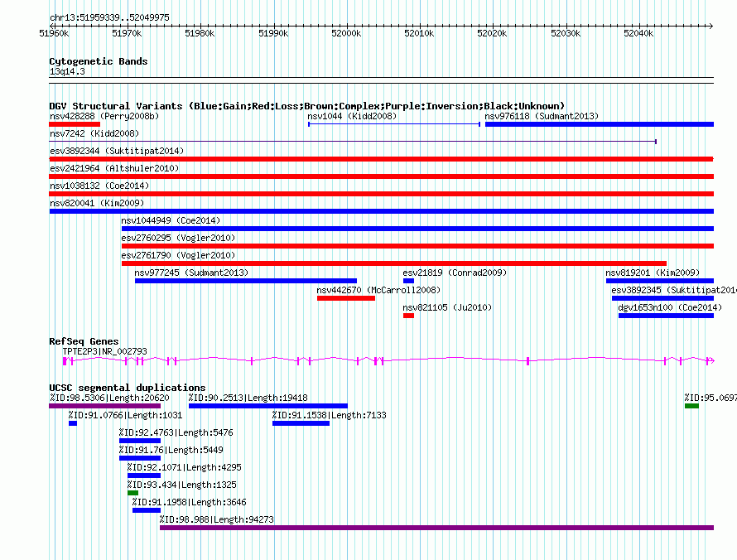Select the blue dgv1653n100 gain bar
737x560 pixels.
coord(666,316)
